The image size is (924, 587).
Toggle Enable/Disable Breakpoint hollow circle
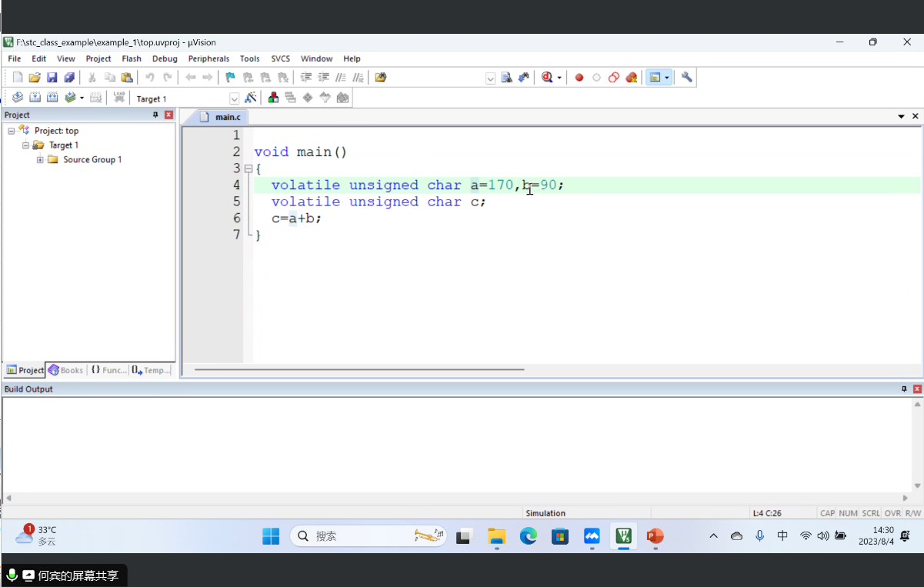[596, 77]
